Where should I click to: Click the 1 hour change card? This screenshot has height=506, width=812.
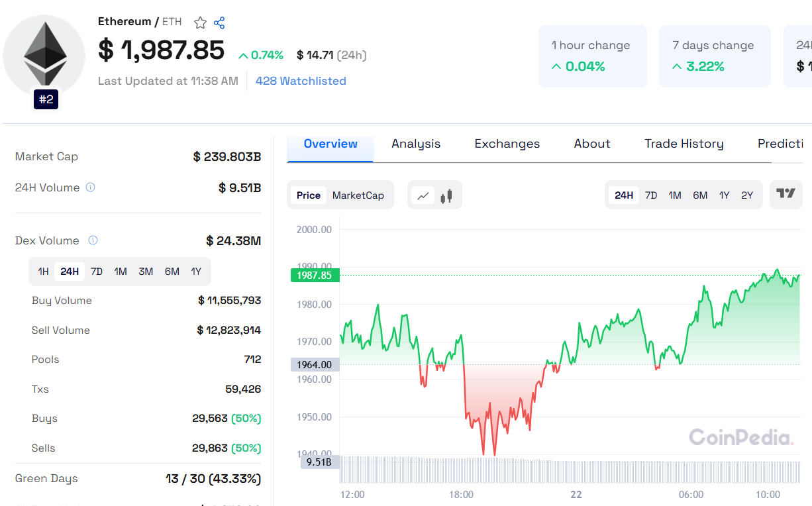pos(593,56)
